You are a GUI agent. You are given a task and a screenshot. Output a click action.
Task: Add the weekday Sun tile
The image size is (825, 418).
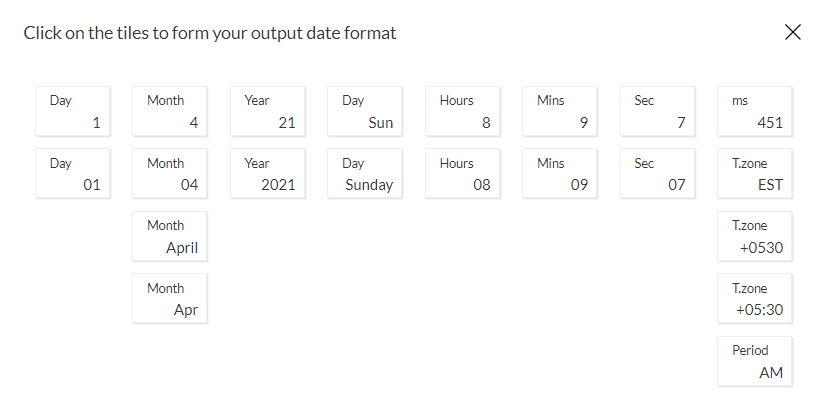pyautogui.click(x=365, y=111)
